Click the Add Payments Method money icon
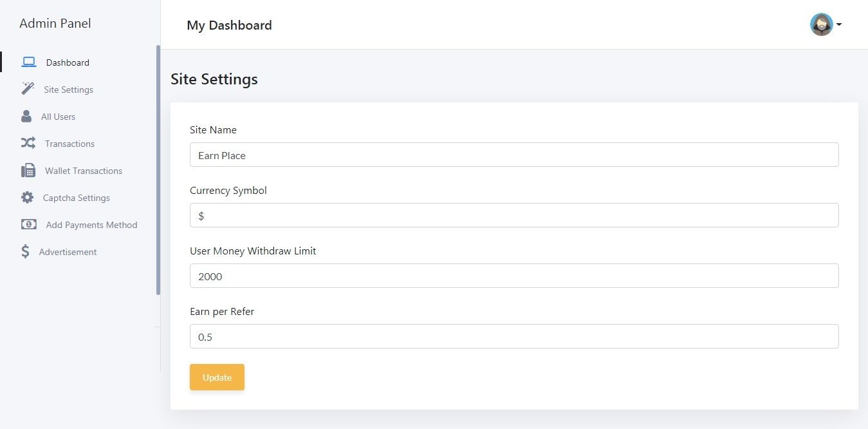The width and height of the screenshot is (868, 429). [28, 224]
